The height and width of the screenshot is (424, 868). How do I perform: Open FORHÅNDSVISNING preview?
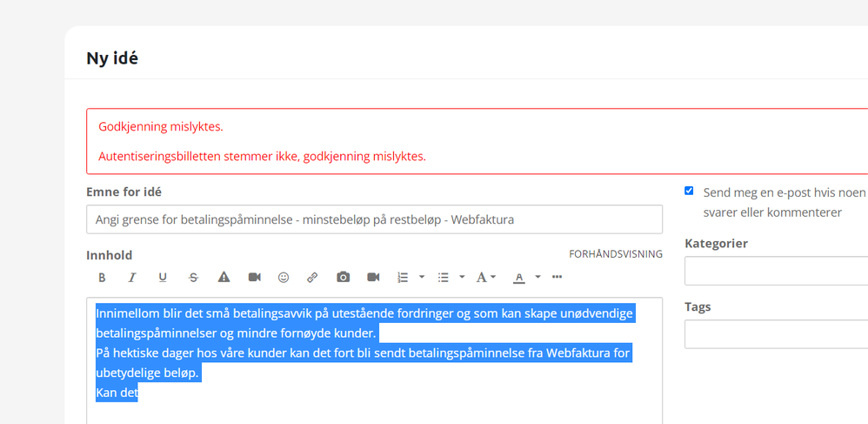(x=616, y=254)
